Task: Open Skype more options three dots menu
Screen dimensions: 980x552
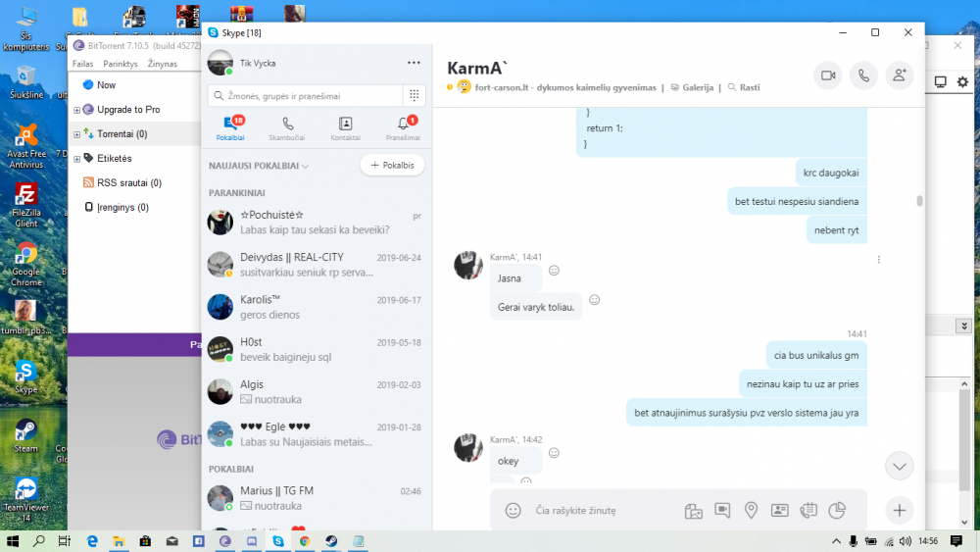Action: coord(414,63)
